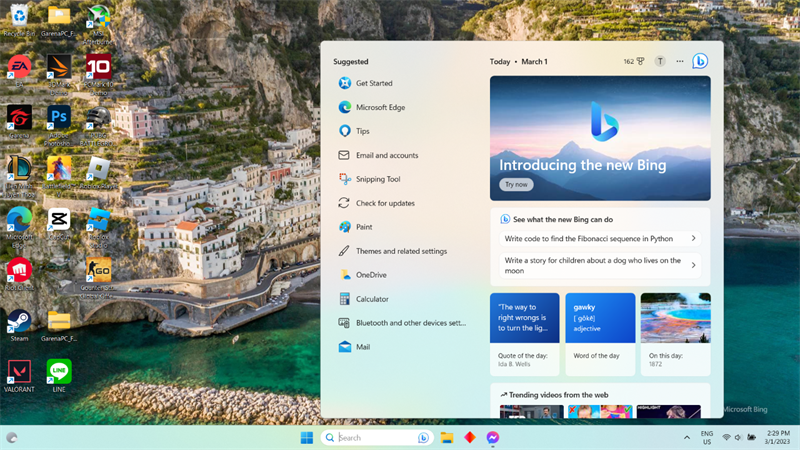The image size is (800, 450).
Task: Open the Word of the day gawky card
Action: 600,334
